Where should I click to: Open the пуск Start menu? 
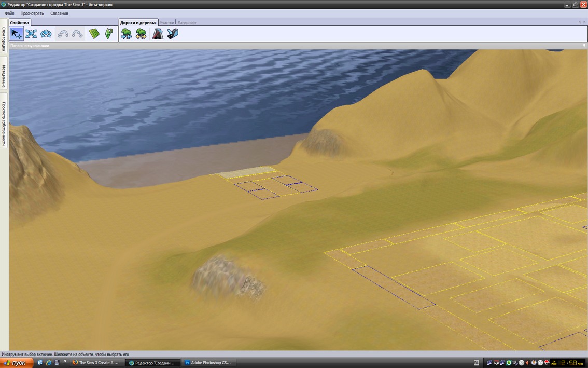[17, 363]
